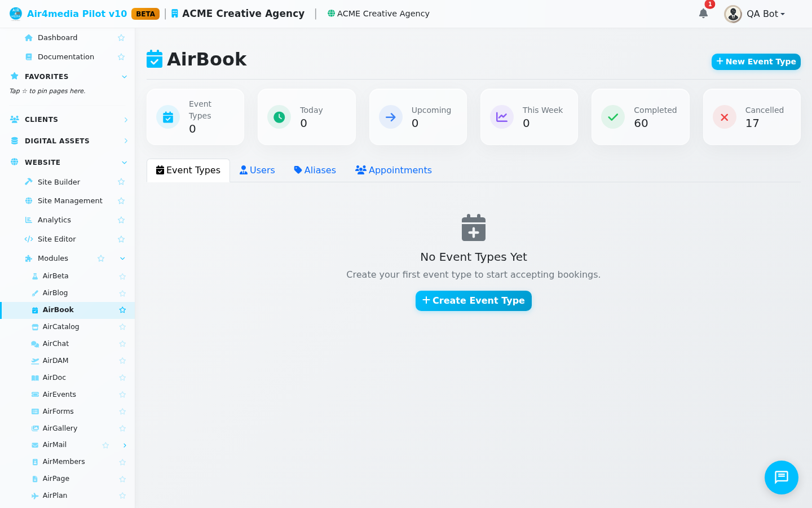This screenshot has width=812, height=508.
Task: Collapse the Modules submenu chevron
Action: click(x=122, y=259)
